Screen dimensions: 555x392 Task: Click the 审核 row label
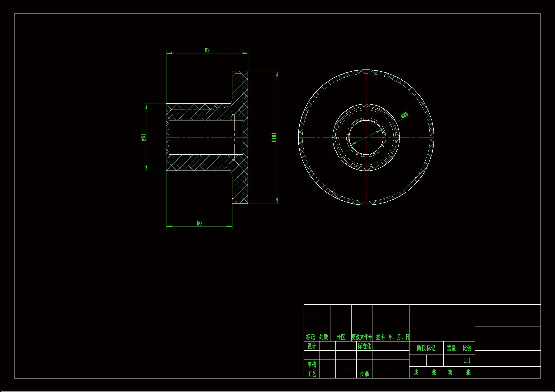312,364
